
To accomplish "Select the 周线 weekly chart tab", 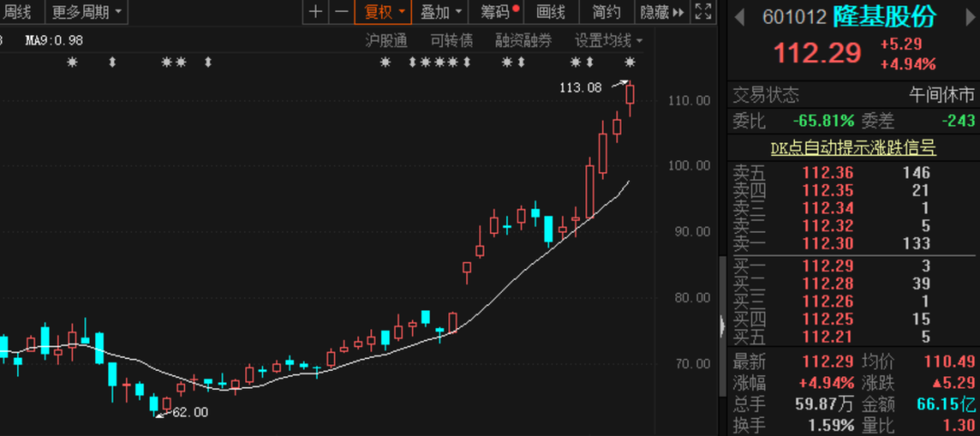I will [16, 12].
